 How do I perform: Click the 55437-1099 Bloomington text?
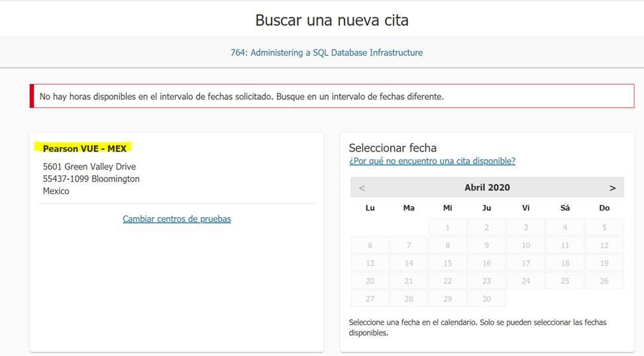pyautogui.click(x=91, y=179)
